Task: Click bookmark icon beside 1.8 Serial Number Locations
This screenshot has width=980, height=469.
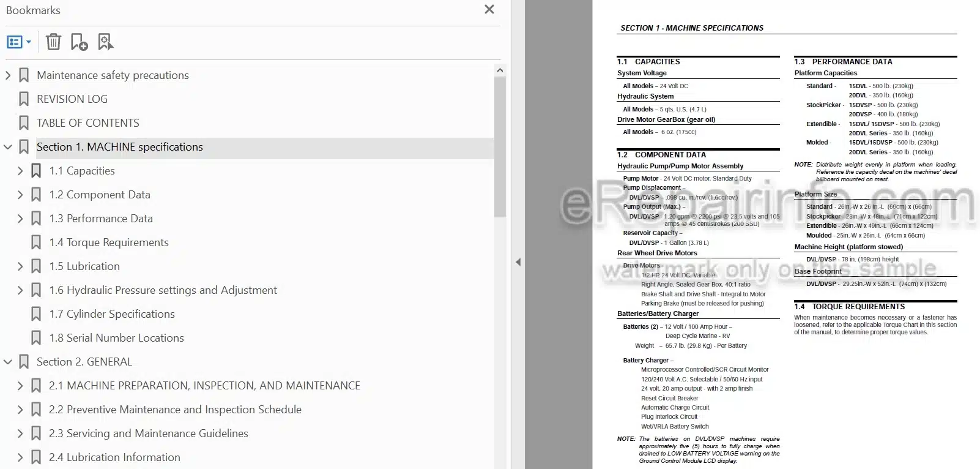Action: [x=36, y=338]
